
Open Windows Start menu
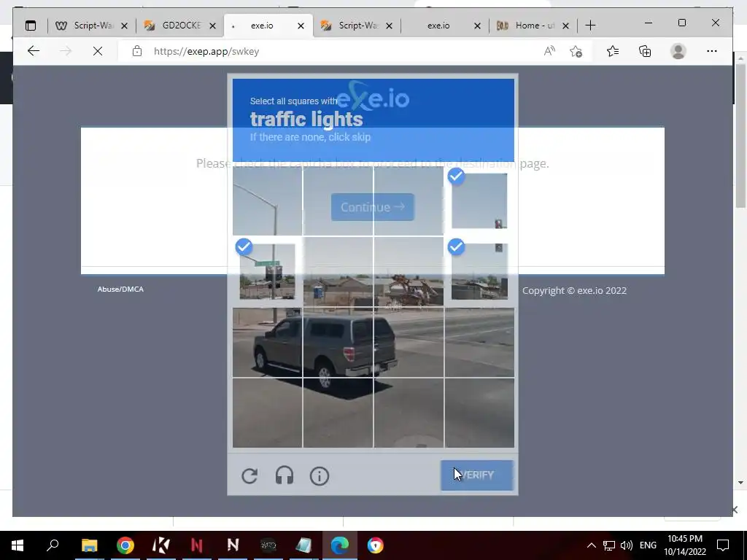click(18, 545)
